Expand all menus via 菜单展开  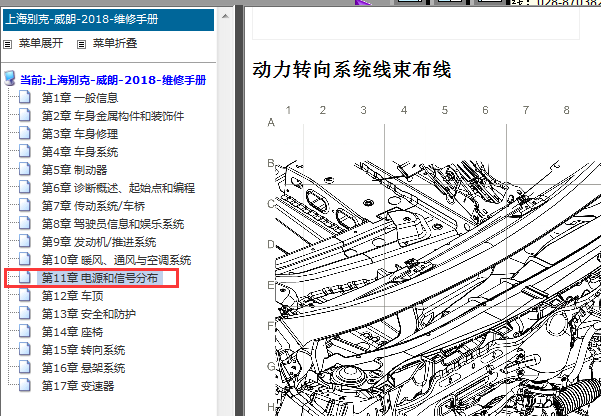[x=41, y=43]
